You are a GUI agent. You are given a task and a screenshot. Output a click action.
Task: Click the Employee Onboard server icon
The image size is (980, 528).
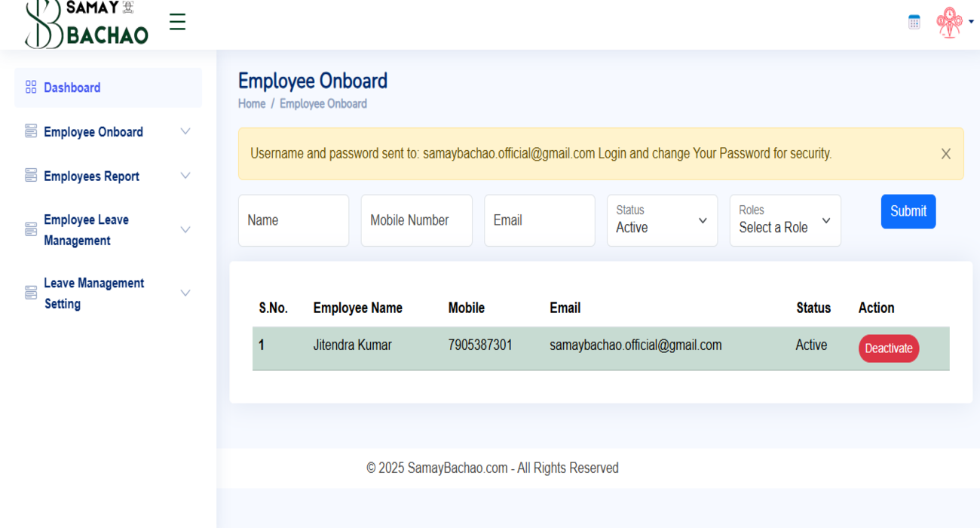click(30, 130)
